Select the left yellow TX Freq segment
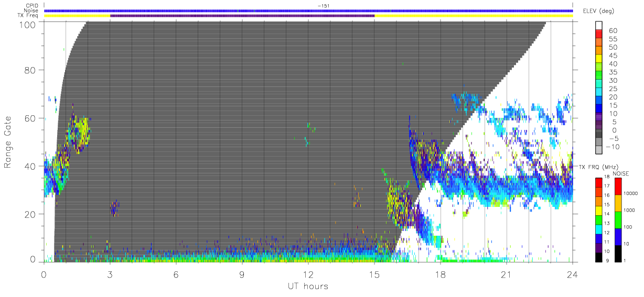Viewport: 644px width, 297px height. point(77,16)
